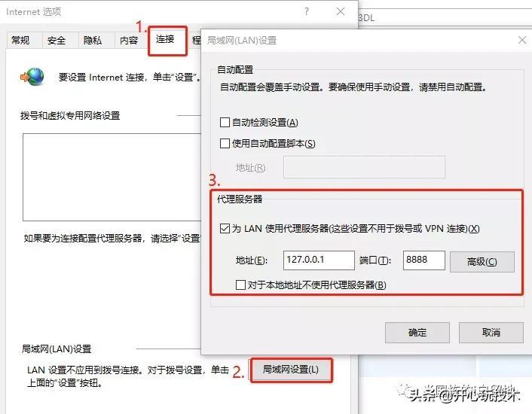This screenshot has width=532, height=414.
Task: Click the dial-up and VPN connections list box
Action: point(112,177)
